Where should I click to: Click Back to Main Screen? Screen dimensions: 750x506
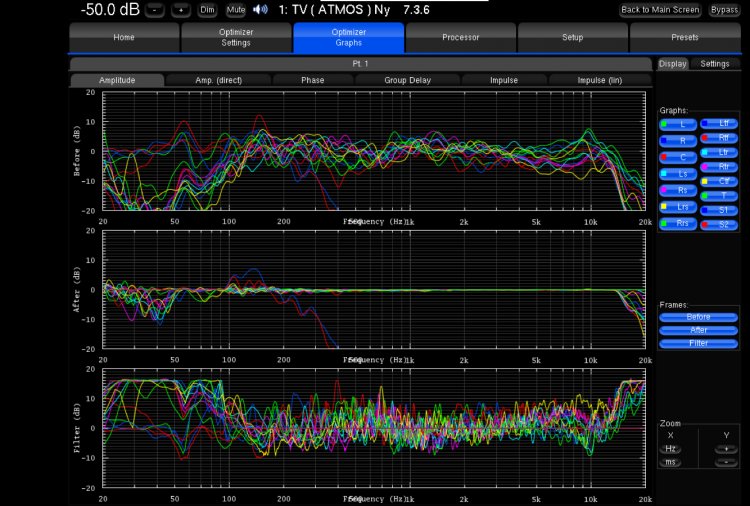point(660,10)
